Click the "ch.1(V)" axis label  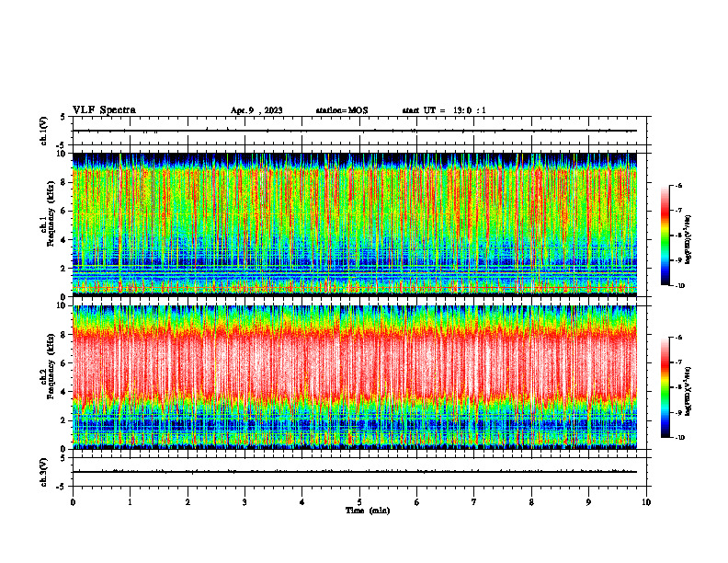(x=44, y=131)
